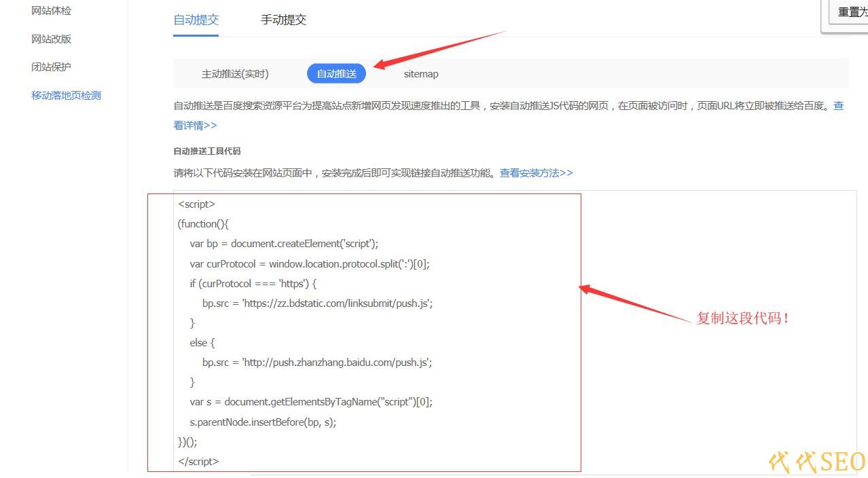Image resolution: width=868 pixels, height=478 pixels.
Task: Switch to the 手动提交 tab
Action: [283, 20]
